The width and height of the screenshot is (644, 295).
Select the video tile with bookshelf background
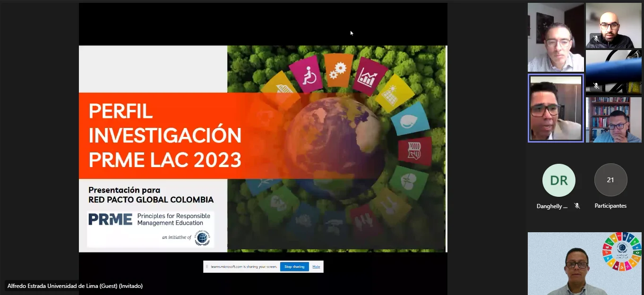614,119
